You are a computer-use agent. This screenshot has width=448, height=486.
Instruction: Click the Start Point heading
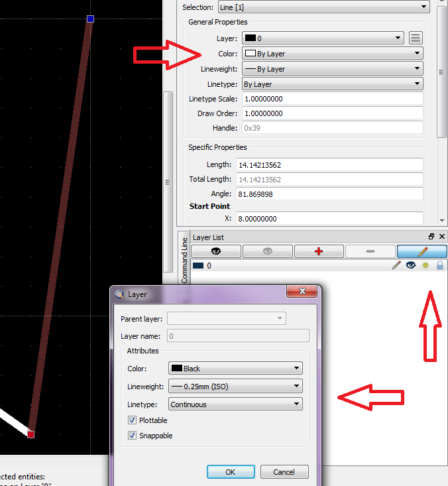(209, 206)
